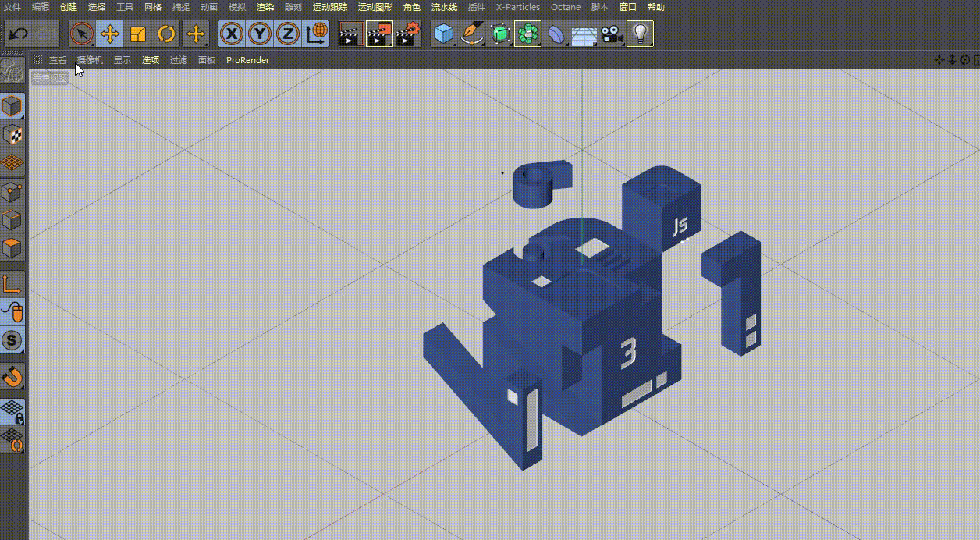The height and width of the screenshot is (540, 980).
Task: Open the 捕捉 (Snap) menu
Action: click(181, 7)
